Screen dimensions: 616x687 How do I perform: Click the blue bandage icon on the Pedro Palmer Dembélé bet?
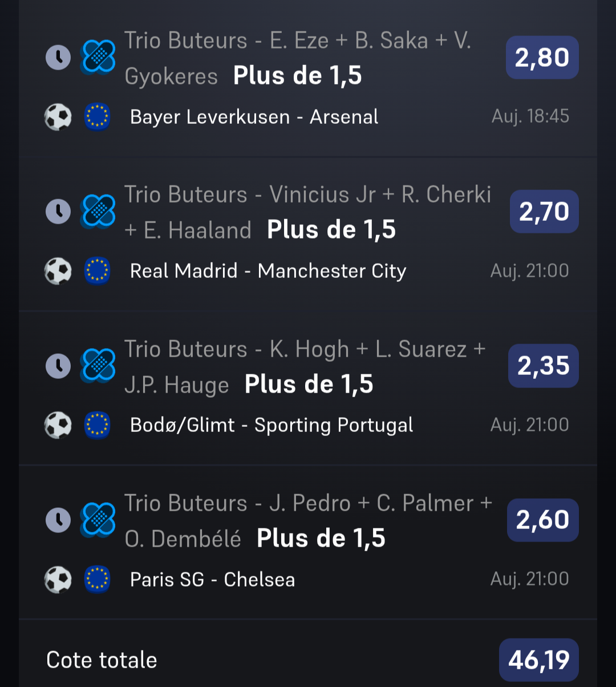coord(98,520)
